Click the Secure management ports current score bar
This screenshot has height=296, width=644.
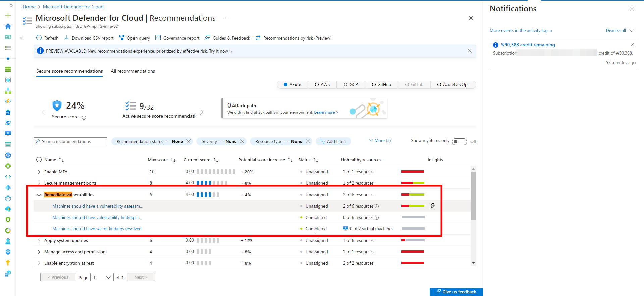212,183
